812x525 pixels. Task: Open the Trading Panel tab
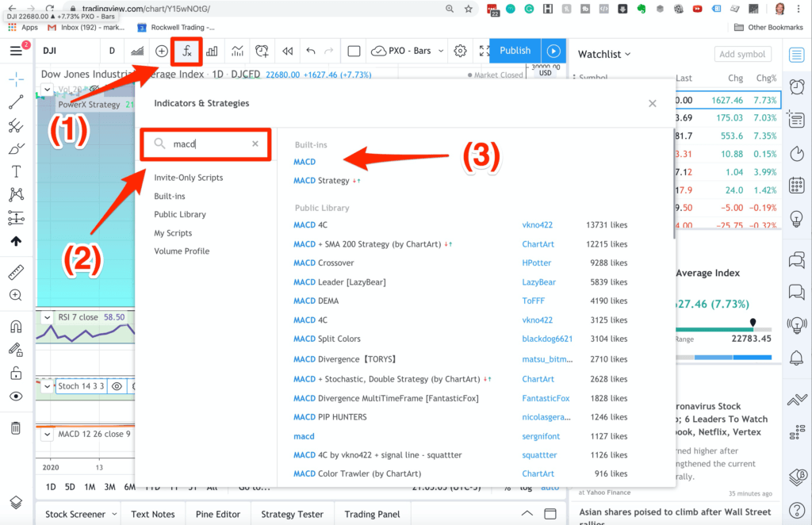373,514
